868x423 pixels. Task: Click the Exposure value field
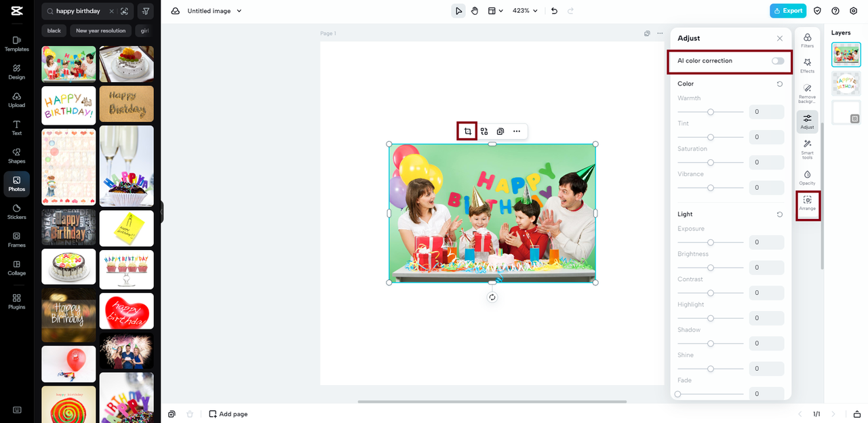766,242
